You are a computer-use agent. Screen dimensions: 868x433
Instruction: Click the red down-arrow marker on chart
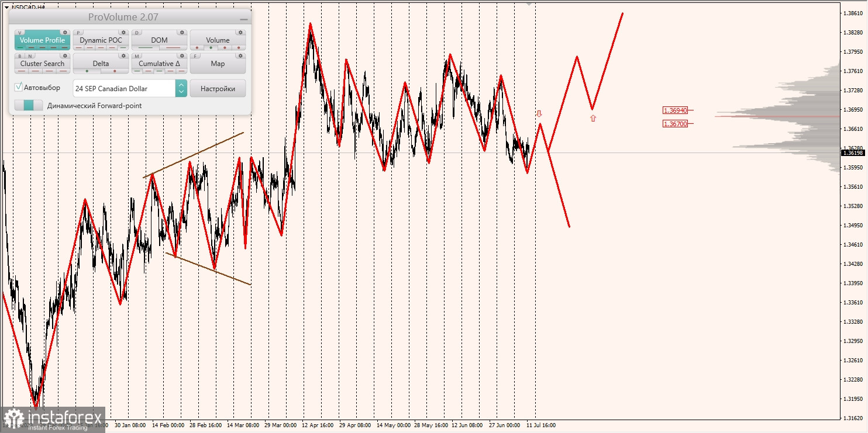pyautogui.click(x=539, y=113)
